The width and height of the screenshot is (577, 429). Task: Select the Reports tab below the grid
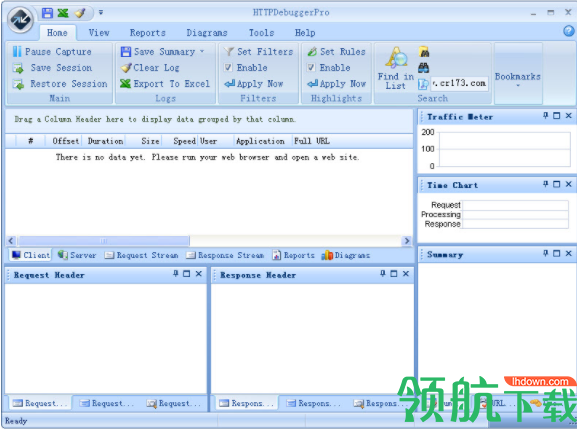(293, 255)
